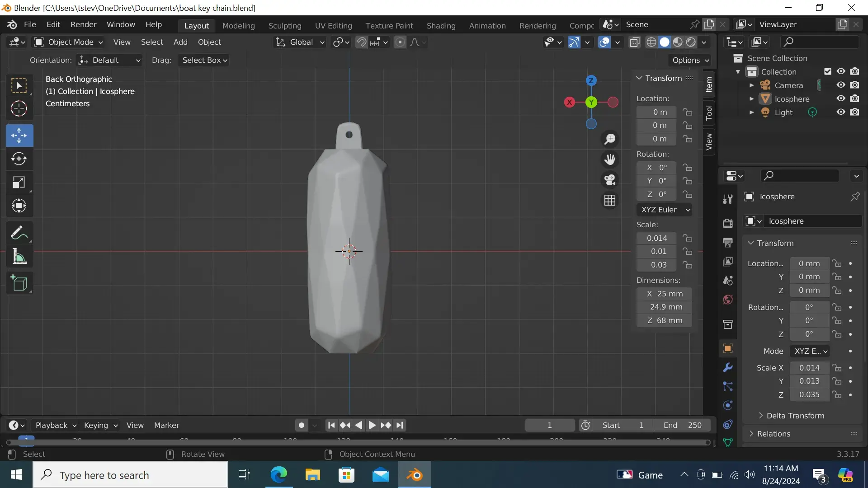Switch to Sculpting workspace tab
868x488 pixels.
point(284,26)
